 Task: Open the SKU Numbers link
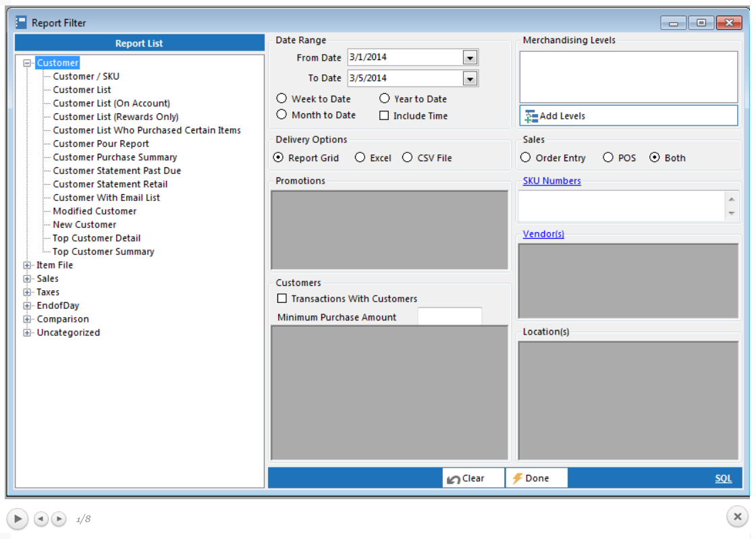(551, 181)
